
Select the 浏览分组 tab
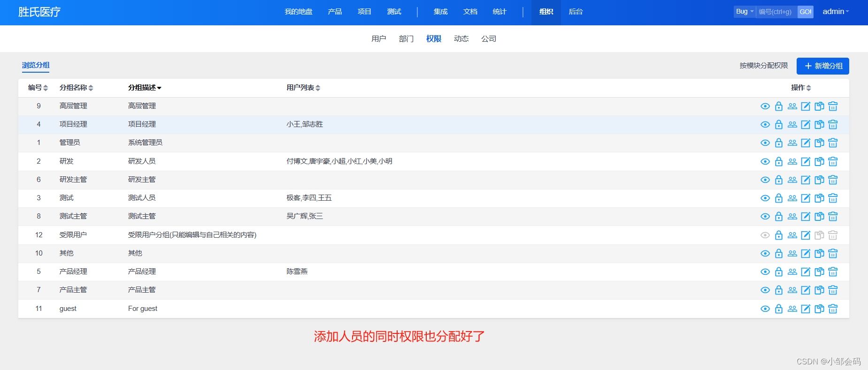pos(36,66)
